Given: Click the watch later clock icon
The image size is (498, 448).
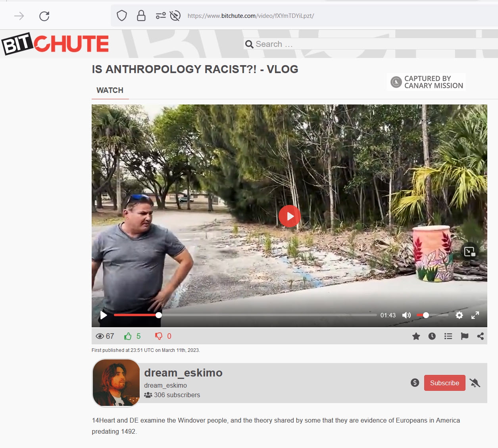Looking at the screenshot, I should 432,336.
